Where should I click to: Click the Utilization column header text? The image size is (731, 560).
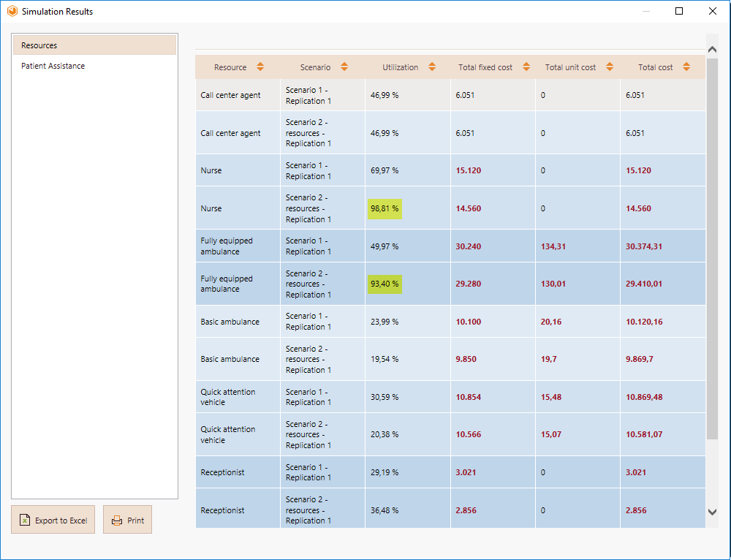click(x=401, y=67)
